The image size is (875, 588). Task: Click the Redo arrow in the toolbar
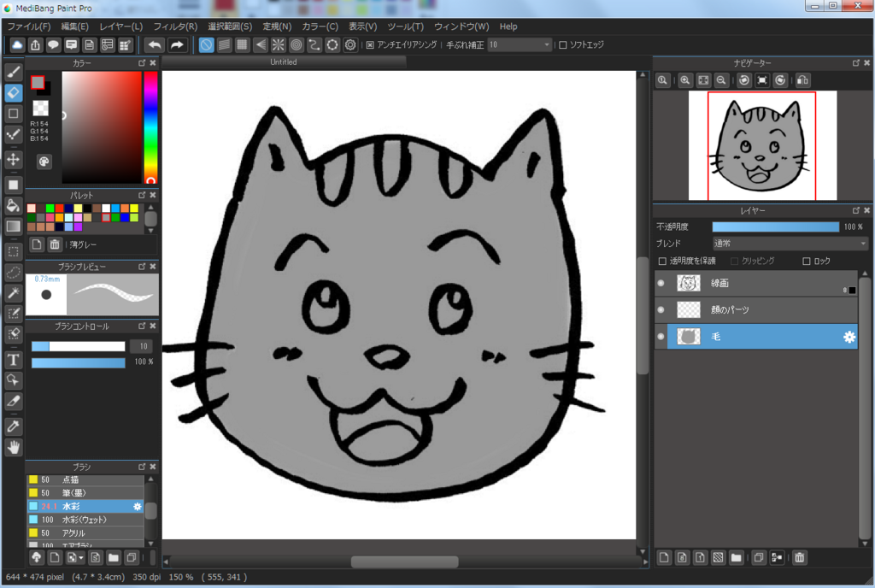[176, 44]
